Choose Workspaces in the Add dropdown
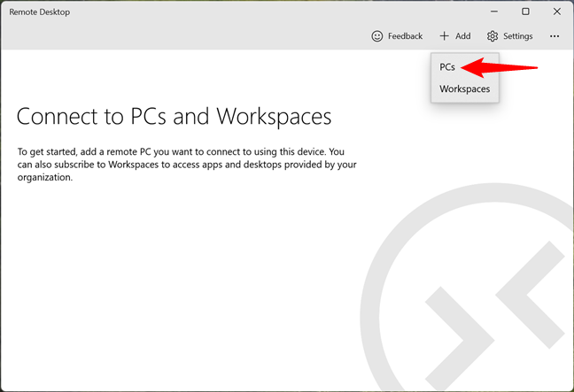The image size is (574, 392). (464, 88)
